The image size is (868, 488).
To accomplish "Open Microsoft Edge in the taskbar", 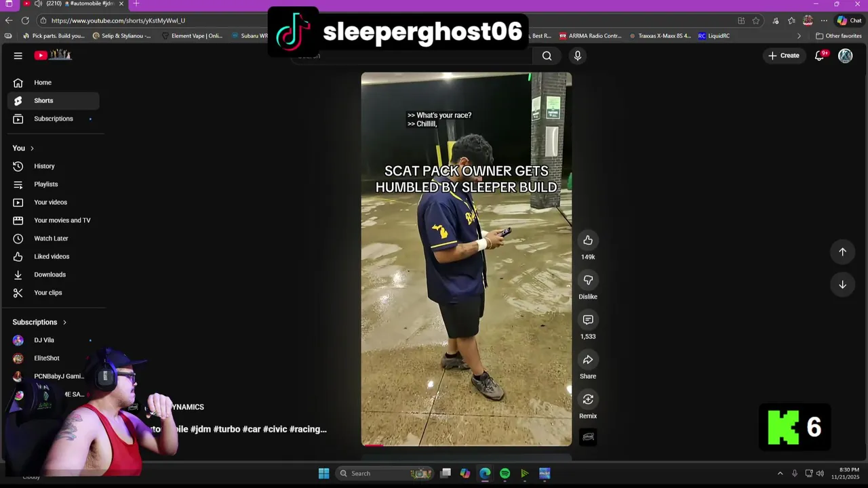I will click(485, 473).
